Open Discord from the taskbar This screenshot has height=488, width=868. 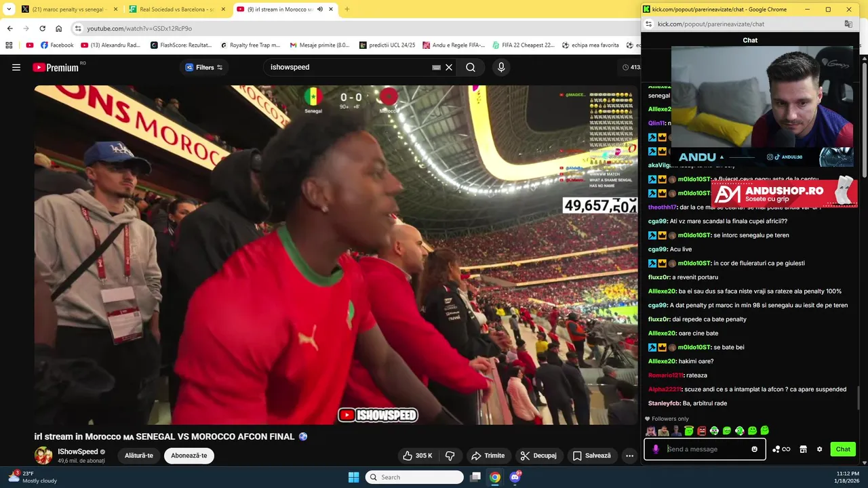click(515, 477)
